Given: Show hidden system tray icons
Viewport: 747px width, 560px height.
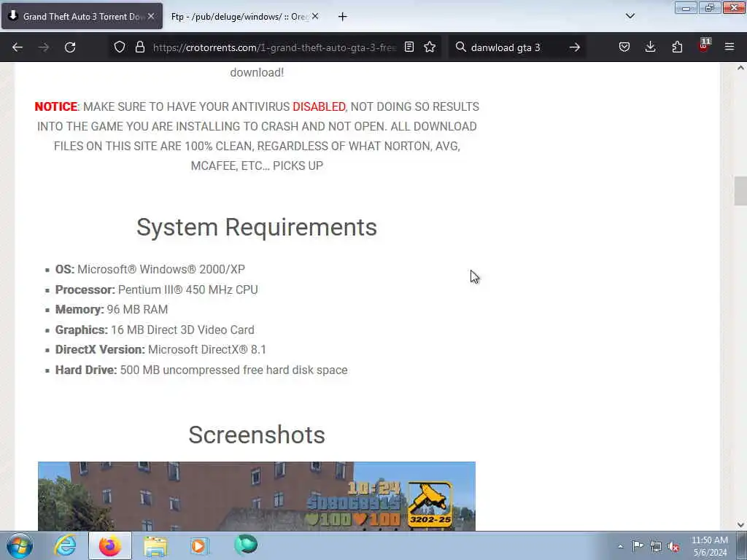Looking at the screenshot, I should (x=620, y=547).
